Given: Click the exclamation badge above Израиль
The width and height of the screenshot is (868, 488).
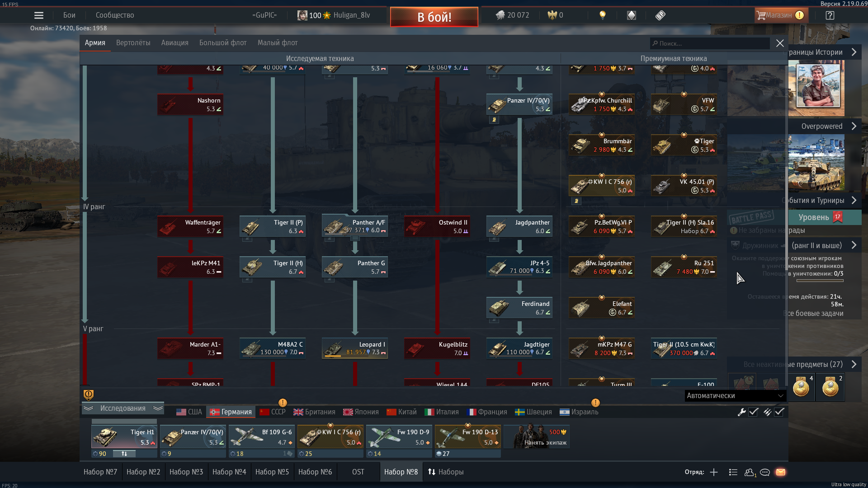Looking at the screenshot, I should (x=595, y=403).
